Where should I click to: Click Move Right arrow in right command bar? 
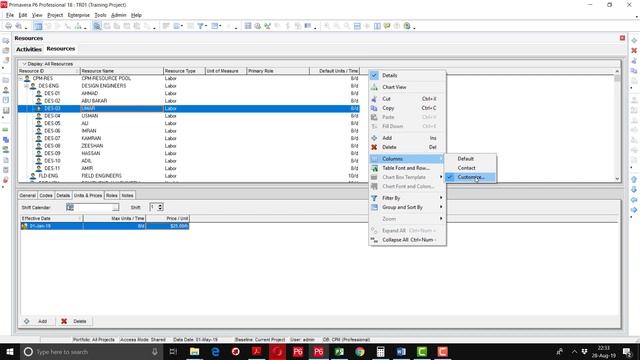pyautogui.click(x=634, y=210)
